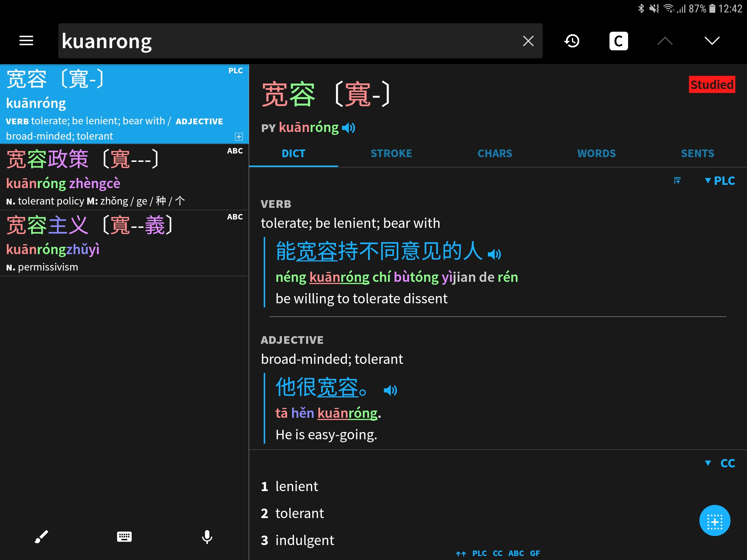This screenshot has width=747, height=560.
Task: Jump to PLC dictionary in bottom bar
Action: pos(479,553)
